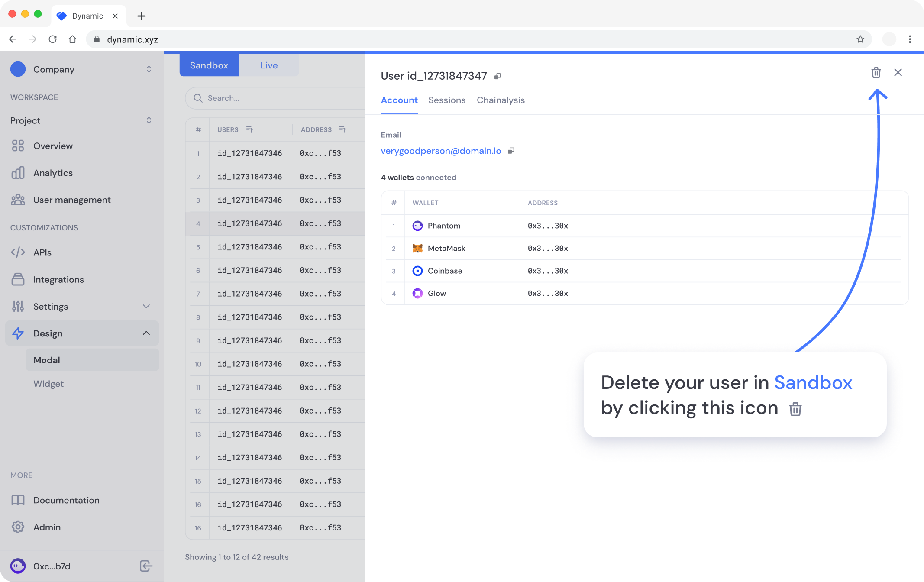This screenshot has width=924, height=582.
Task: Copy the email address using copy icon
Action: tap(511, 151)
